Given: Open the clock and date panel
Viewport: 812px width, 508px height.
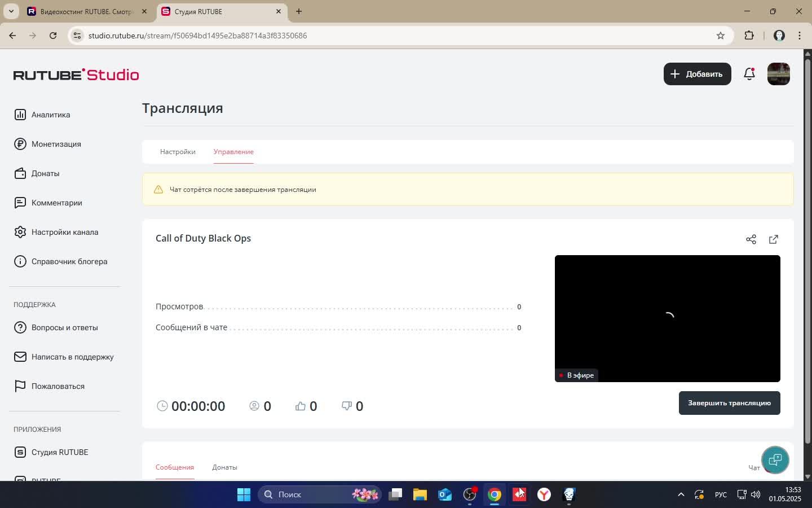Looking at the screenshot, I should click(x=785, y=494).
